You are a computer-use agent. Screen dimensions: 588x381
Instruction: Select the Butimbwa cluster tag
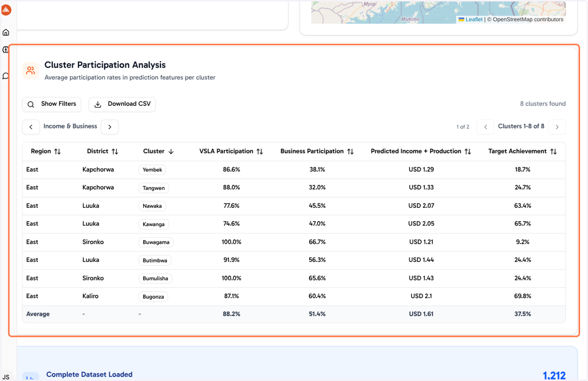[x=155, y=260]
